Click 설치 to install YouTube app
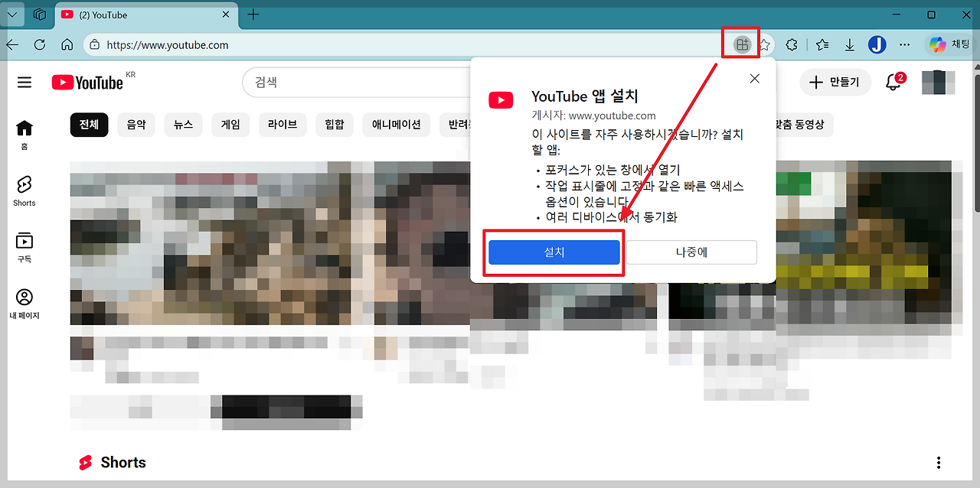This screenshot has height=488, width=980. (x=554, y=252)
